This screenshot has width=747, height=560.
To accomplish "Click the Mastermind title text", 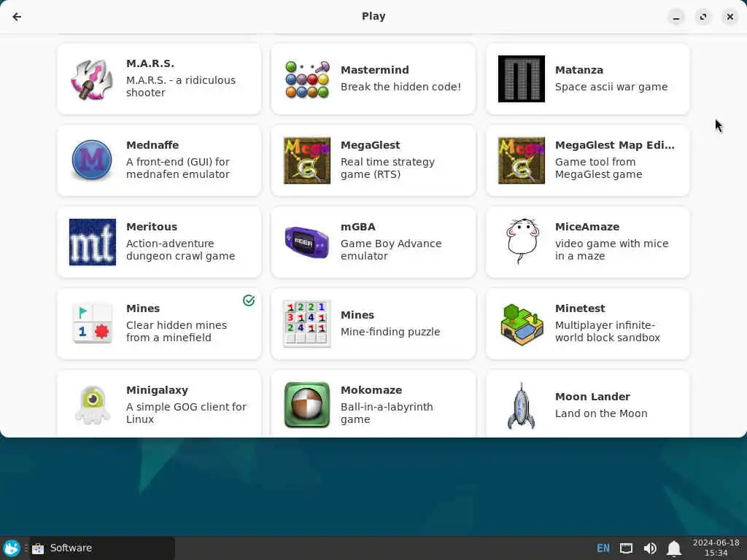I will point(374,70).
